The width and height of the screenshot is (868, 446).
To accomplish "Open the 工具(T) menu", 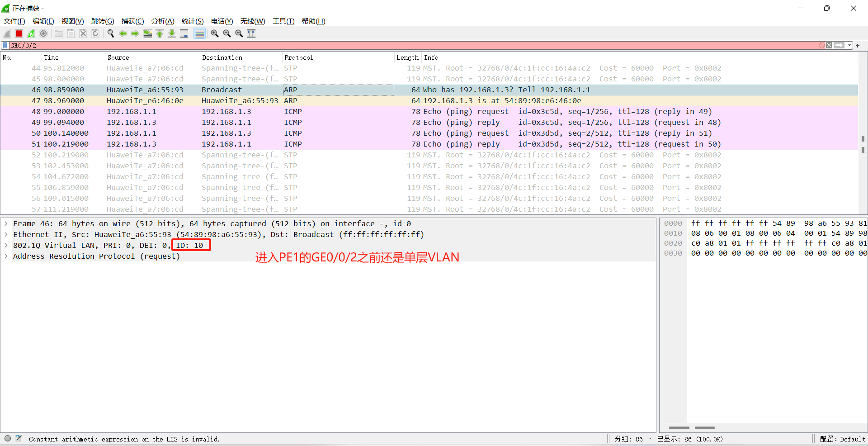I will (x=283, y=21).
